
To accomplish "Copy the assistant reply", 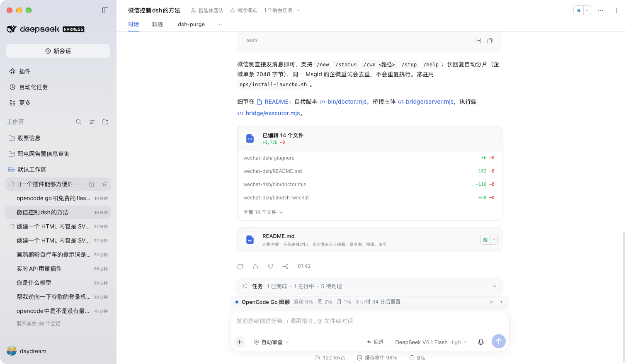I will click(240, 266).
